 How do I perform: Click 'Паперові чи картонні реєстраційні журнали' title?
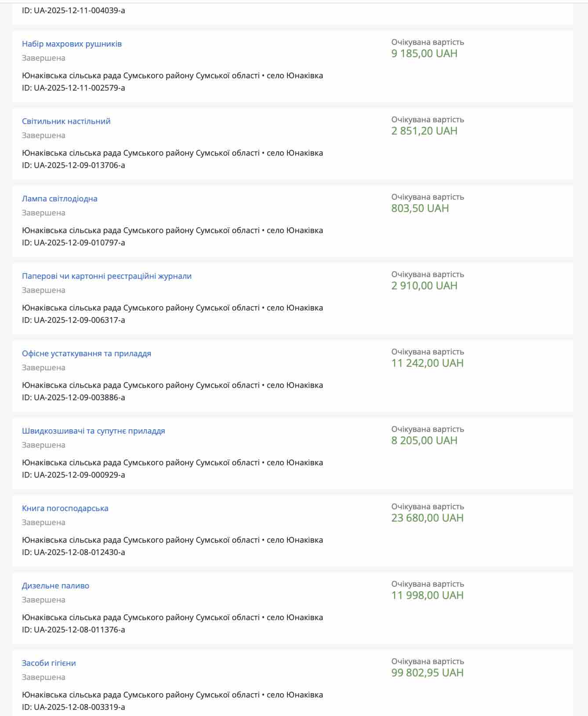tap(106, 276)
